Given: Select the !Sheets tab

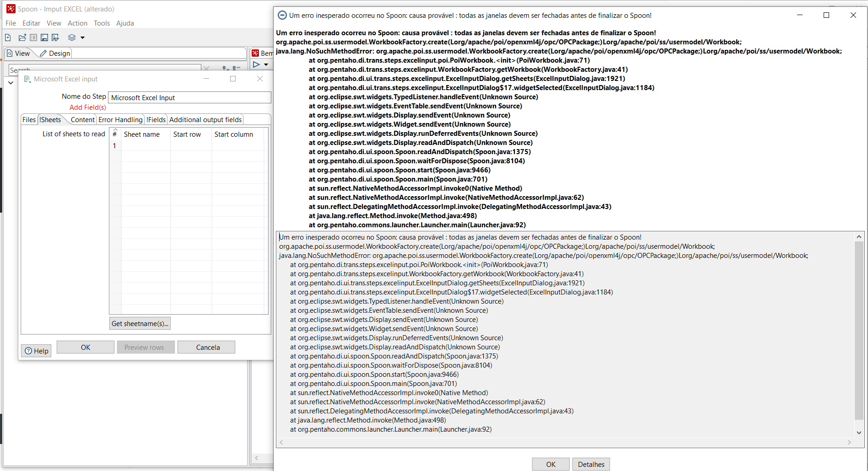Looking at the screenshot, I should coord(50,120).
